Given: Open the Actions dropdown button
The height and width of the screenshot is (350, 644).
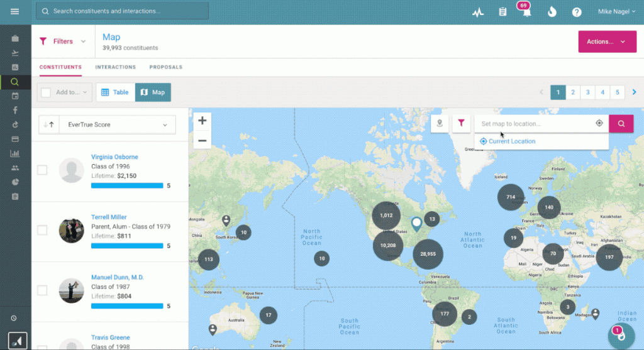Looking at the screenshot, I should point(606,41).
